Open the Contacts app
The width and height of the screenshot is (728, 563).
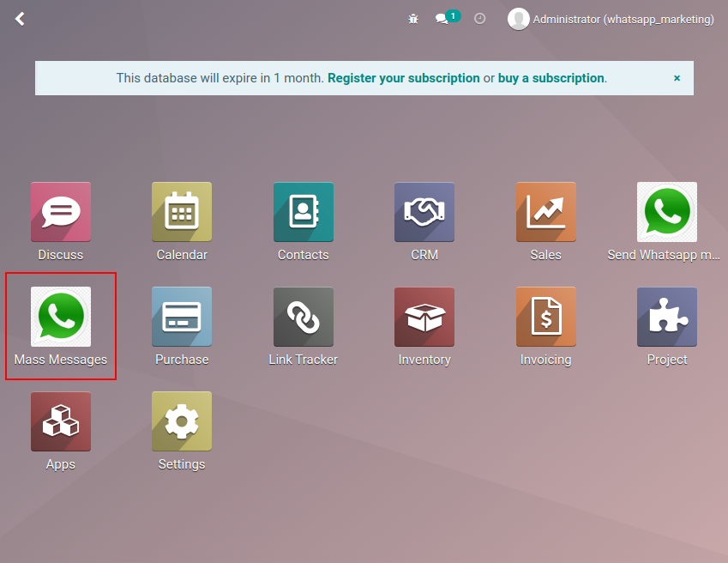pos(304,212)
